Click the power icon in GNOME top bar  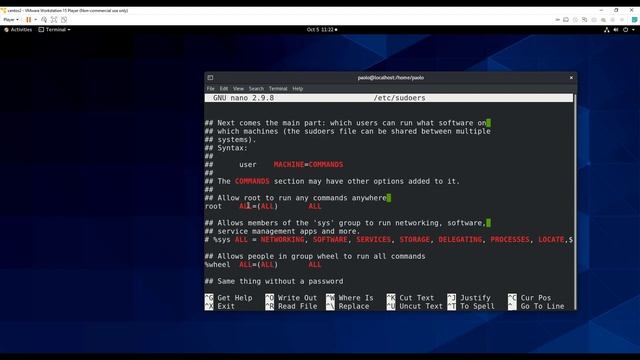625,30
